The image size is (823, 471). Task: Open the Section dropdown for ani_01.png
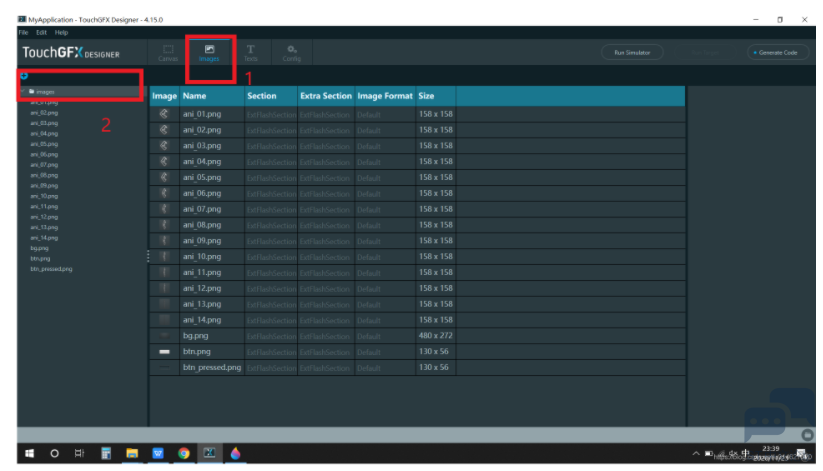[271, 114]
